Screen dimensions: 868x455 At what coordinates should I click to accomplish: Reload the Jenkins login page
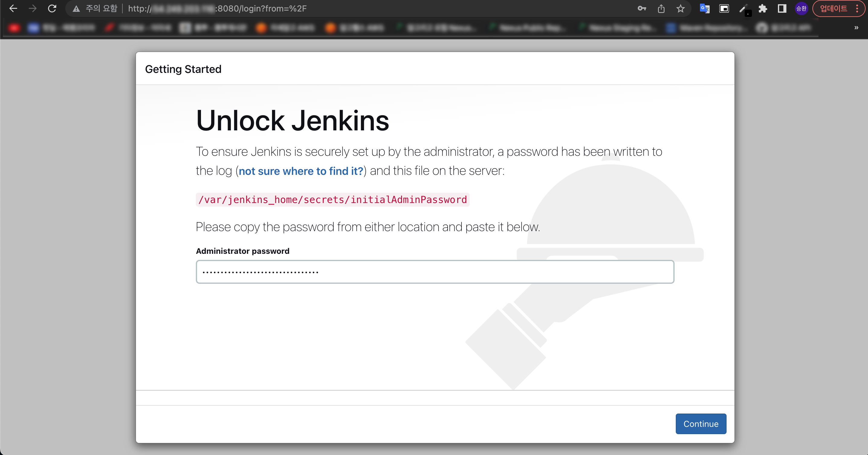(52, 8)
